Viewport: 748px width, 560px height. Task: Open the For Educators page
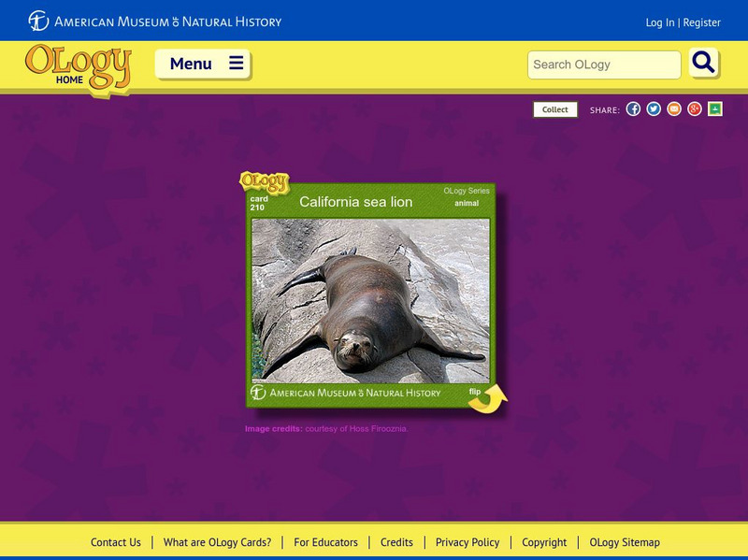[326, 541]
